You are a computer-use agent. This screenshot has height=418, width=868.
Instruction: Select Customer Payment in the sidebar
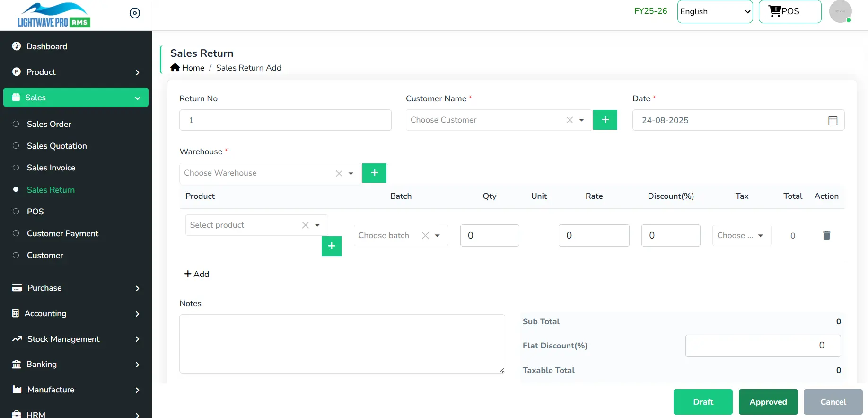(x=62, y=233)
